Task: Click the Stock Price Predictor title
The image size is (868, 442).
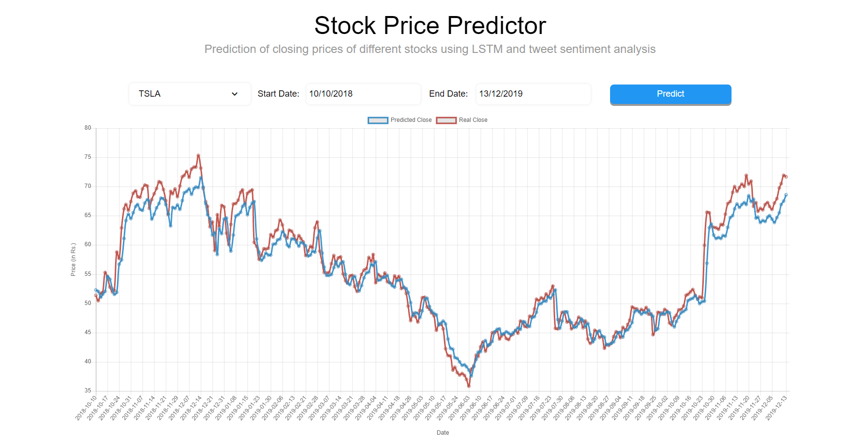Action: pos(430,25)
